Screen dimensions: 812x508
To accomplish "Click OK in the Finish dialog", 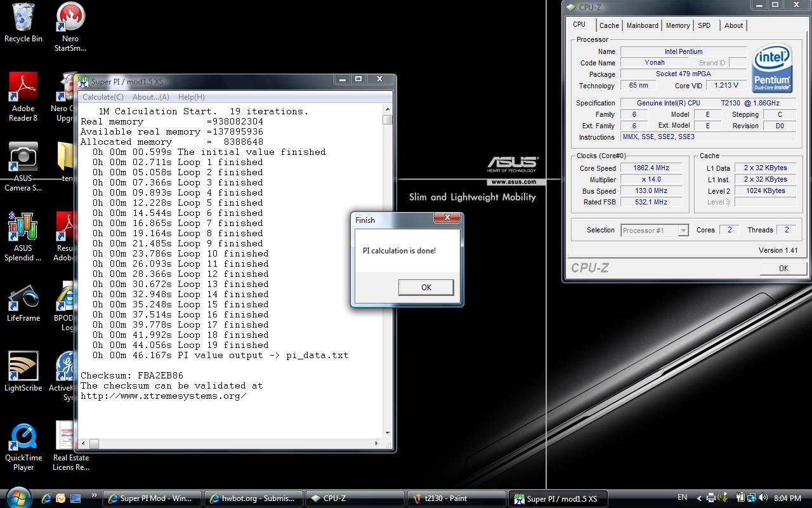I will click(426, 287).
